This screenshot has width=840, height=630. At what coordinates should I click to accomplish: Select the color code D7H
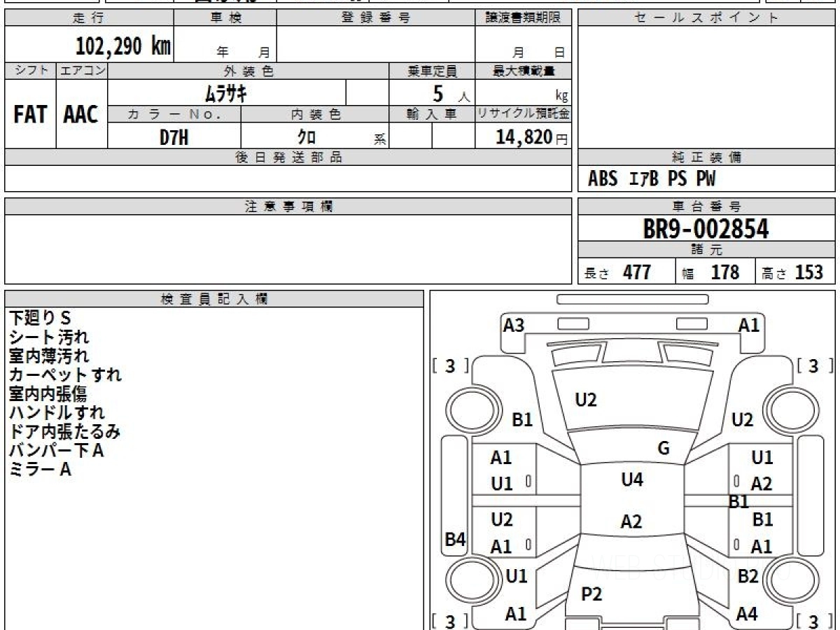tap(174, 137)
